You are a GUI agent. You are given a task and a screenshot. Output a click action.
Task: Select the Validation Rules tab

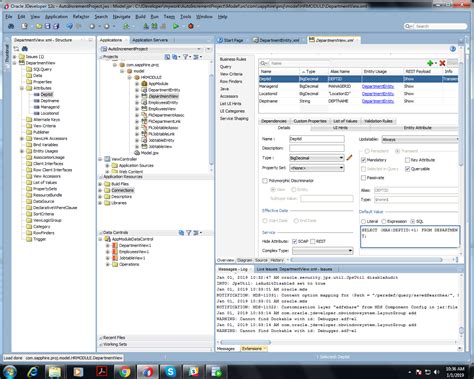click(378, 121)
